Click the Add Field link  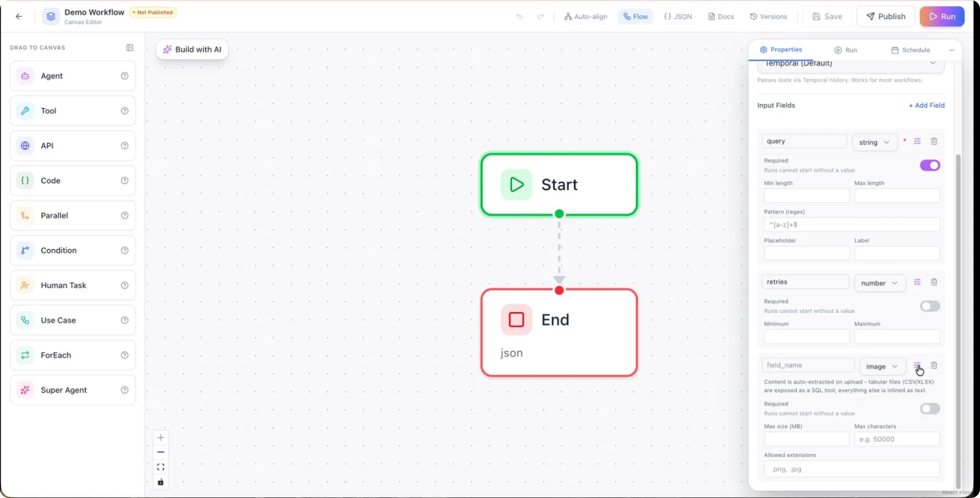click(x=927, y=105)
